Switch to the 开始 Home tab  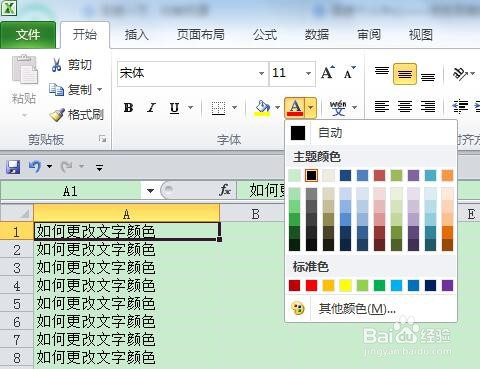(x=85, y=35)
